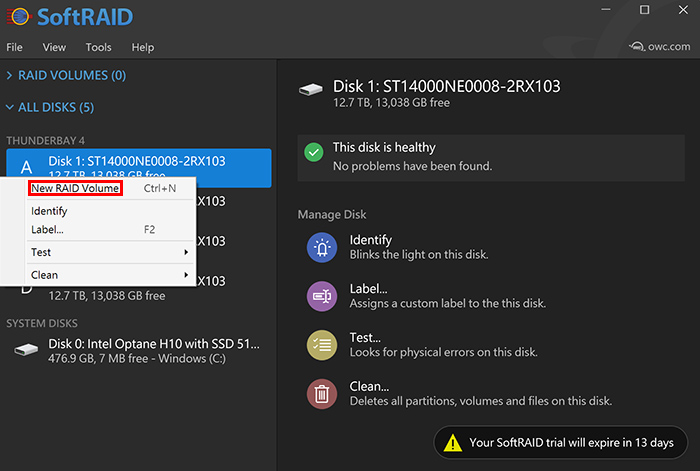The width and height of the screenshot is (700, 471).
Task: Click the red Clean trash icon
Action: (321, 394)
